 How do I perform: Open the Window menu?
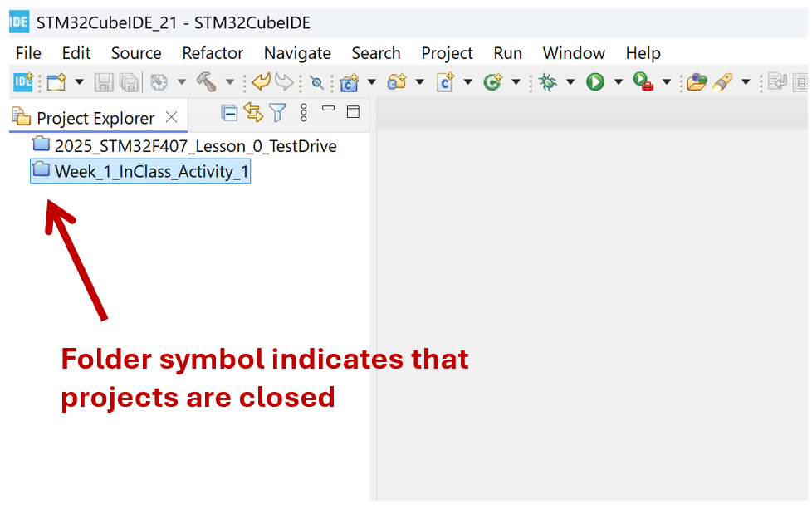(x=574, y=53)
